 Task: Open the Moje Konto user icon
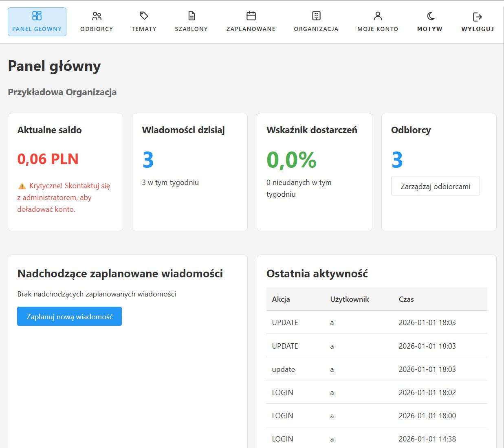[x=378, y=15]
